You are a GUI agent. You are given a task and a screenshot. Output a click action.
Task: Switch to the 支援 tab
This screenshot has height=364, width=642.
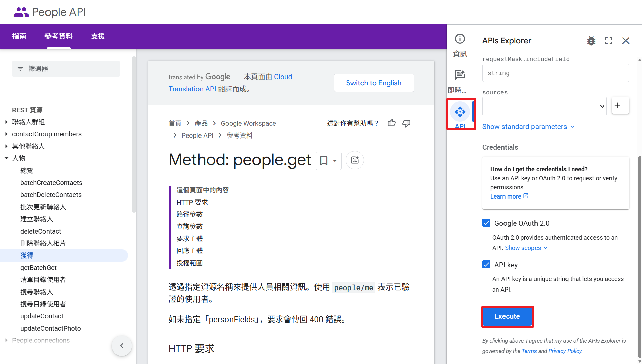pyautogui.click(x=98, y=36)
